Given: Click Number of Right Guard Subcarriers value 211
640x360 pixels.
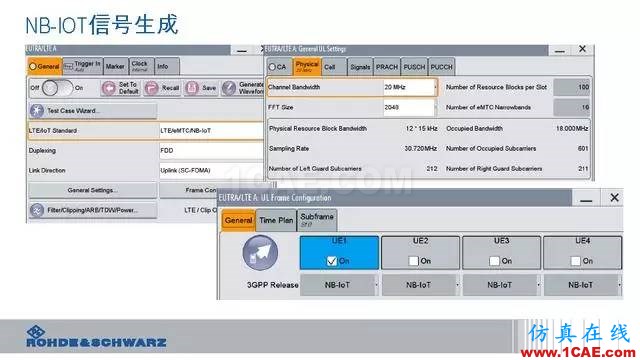Looking at the screenshot, I should tap(583, 169).
